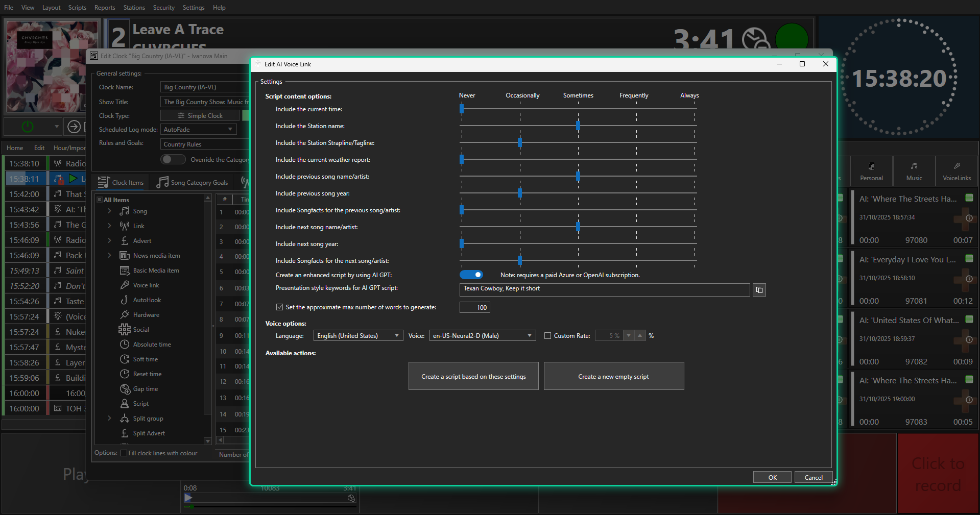The height and width of the screenshot is (515, 980).
Task: Pick the Absolute time clock item
Action: tap(152, 345)
